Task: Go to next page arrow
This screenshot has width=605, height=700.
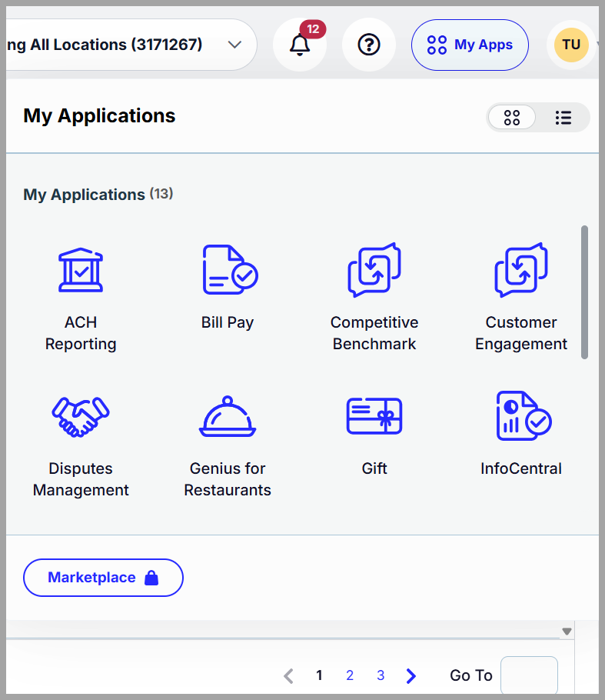Action: 411,676
